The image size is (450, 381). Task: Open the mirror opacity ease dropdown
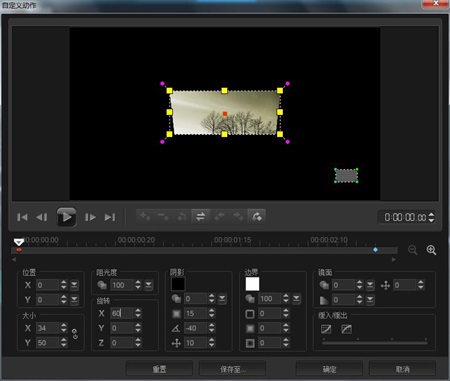pos(370,285)
